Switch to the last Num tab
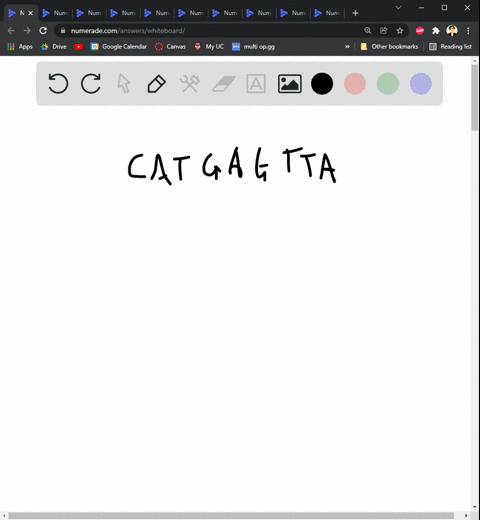480x520 pixels. 327,13
